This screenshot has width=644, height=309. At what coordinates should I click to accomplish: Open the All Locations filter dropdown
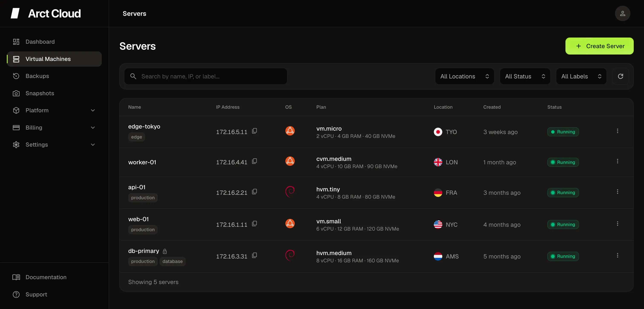464,76
